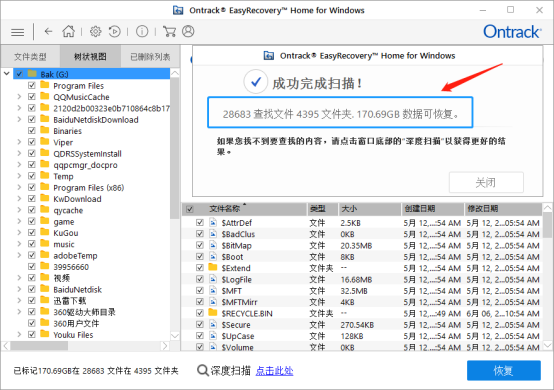
Task: Open the shopping cart icon
Action: coord(169,31)
